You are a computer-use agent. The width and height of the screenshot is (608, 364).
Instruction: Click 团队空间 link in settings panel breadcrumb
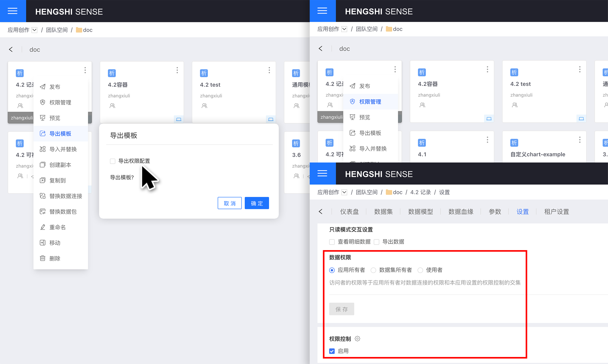[x=367, y=192]
